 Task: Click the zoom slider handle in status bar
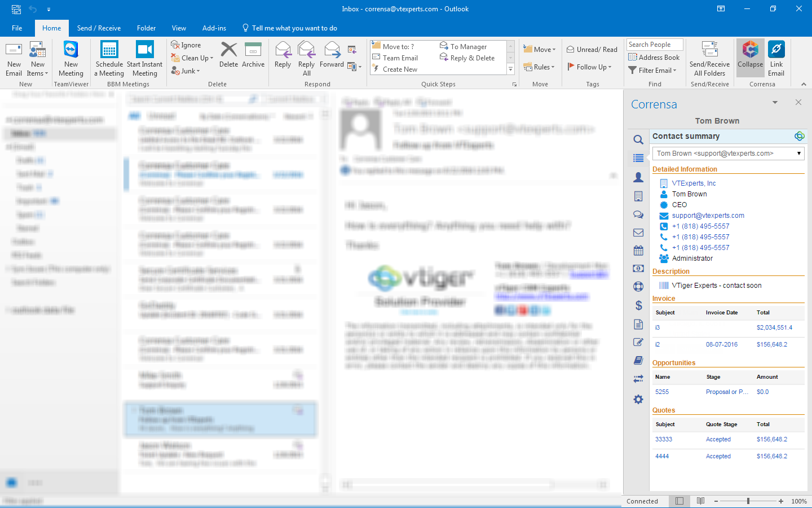click(748, 501)
